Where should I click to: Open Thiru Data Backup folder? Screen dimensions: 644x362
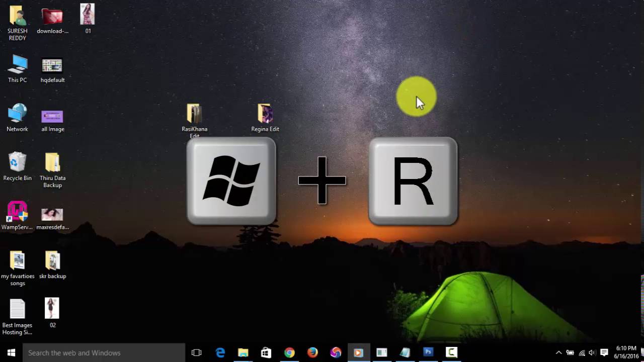click(x=52, y=170)
